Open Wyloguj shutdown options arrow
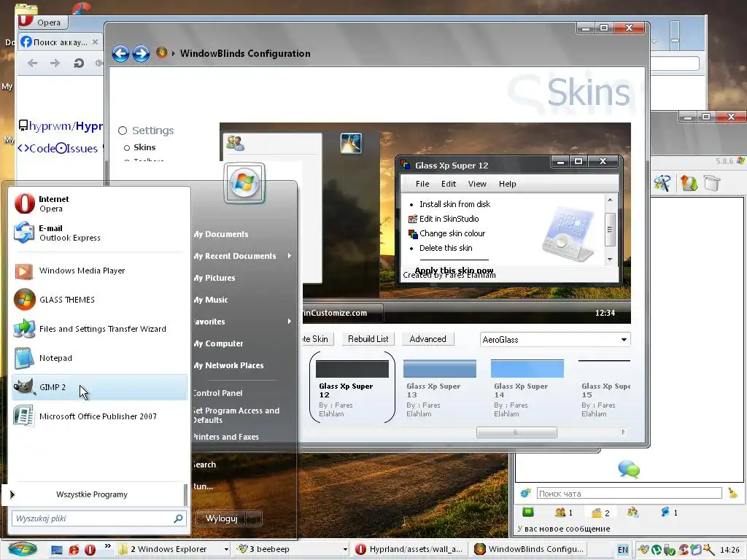747x560 pixels. (255, 518)
